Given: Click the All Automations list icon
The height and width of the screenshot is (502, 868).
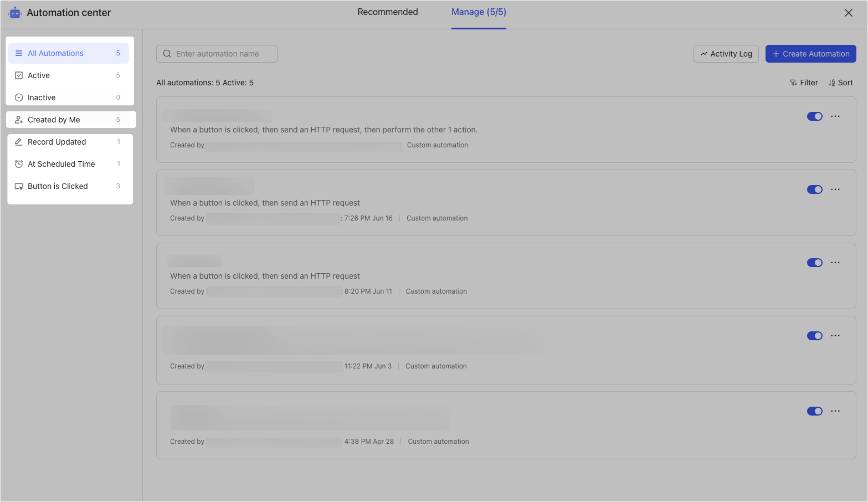Looking at the screenshot, I should click(x=19, y=53).
